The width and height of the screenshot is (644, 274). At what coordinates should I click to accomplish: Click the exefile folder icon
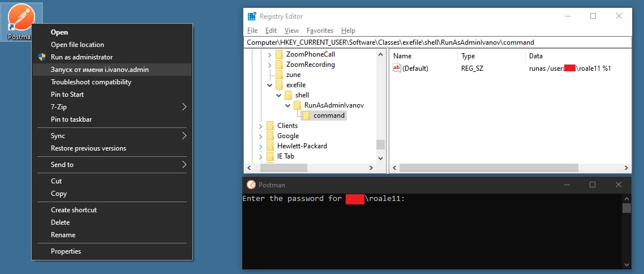[280, 85]
